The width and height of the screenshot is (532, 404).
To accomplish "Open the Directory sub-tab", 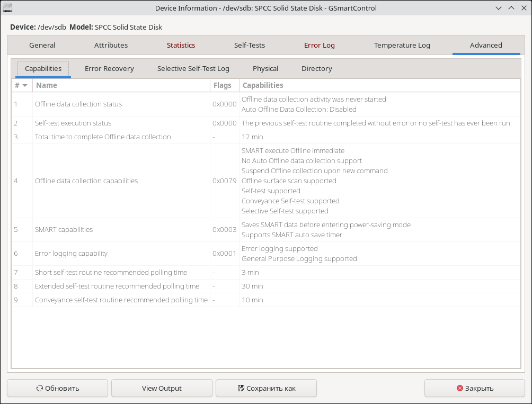I will (x=317, y=69).
